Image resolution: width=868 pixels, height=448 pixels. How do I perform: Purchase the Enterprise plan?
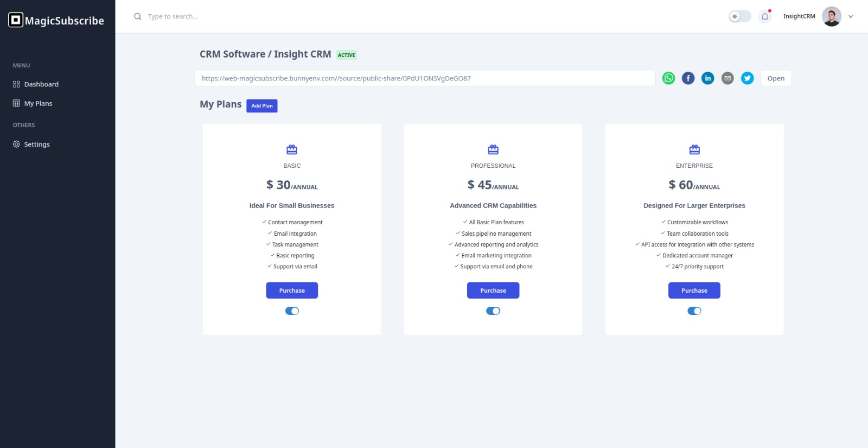pos(694,291)
